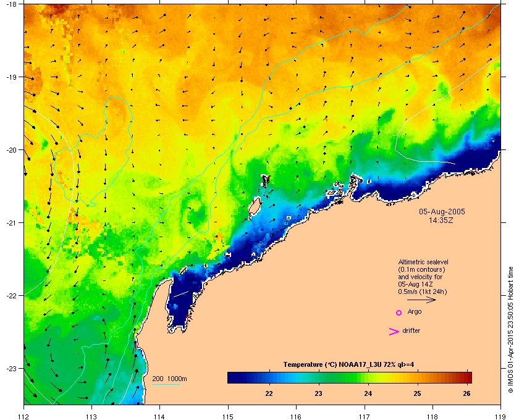This screenshot has height=420, width=519.
Task: Click the '05-Aug 14Z' legend line
Action: [x=416, y=284]
